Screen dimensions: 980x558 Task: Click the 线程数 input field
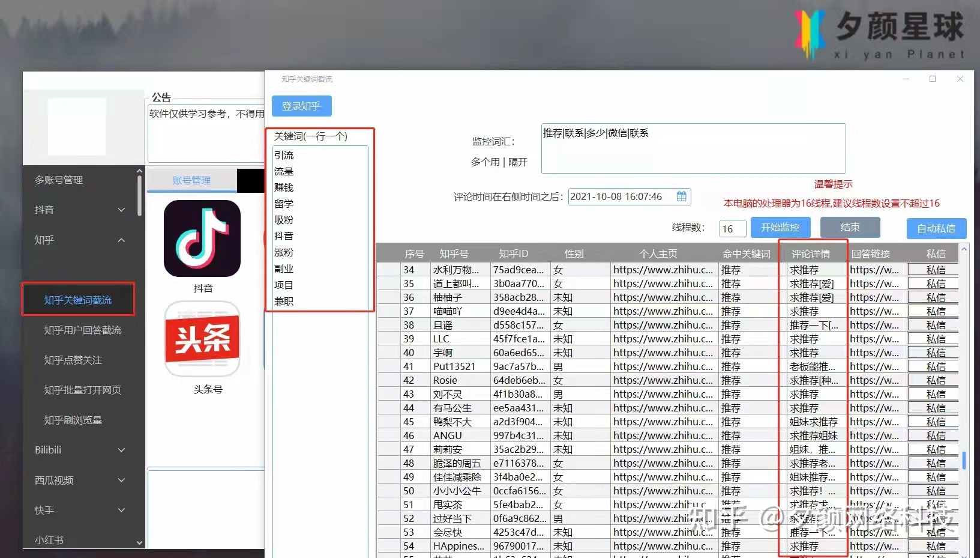tap(732, 228)
